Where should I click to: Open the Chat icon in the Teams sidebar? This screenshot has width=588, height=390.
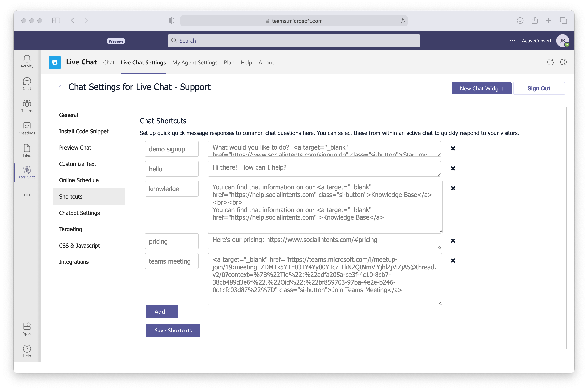(27, 83)
